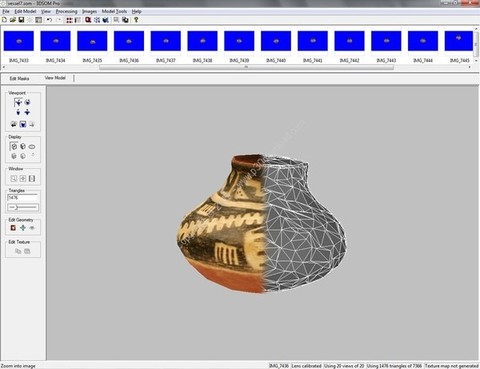Click the zoom magnifier in Window panel

click(14, 179)
